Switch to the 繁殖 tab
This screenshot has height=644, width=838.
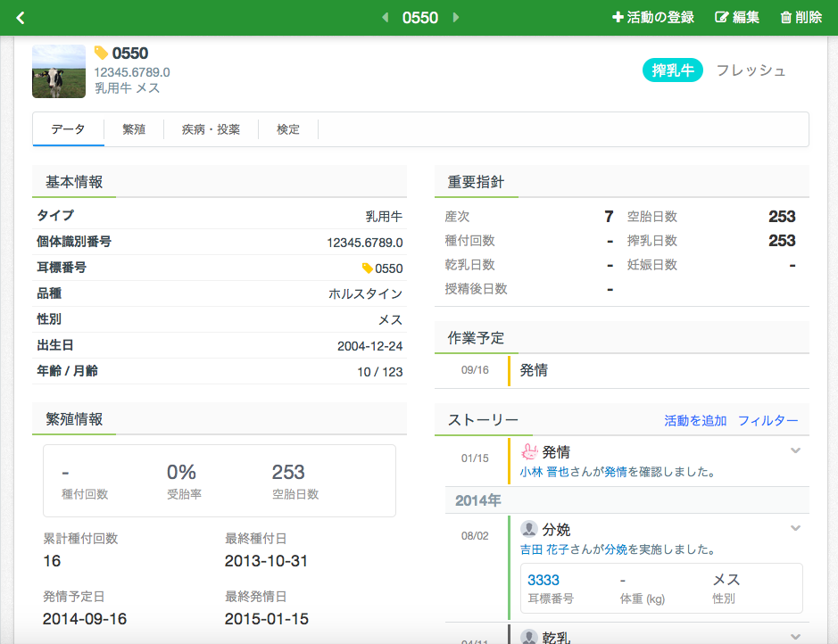(x=134, y=129)
